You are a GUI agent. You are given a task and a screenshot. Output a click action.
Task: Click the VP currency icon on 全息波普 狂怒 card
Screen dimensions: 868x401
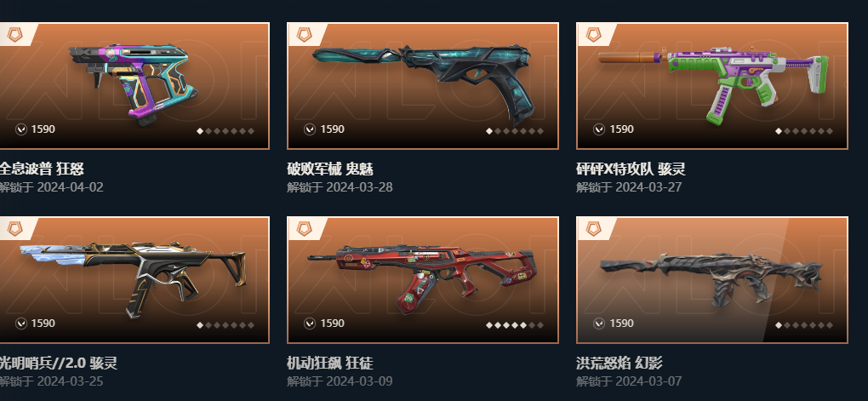click(x=21, y=129)
